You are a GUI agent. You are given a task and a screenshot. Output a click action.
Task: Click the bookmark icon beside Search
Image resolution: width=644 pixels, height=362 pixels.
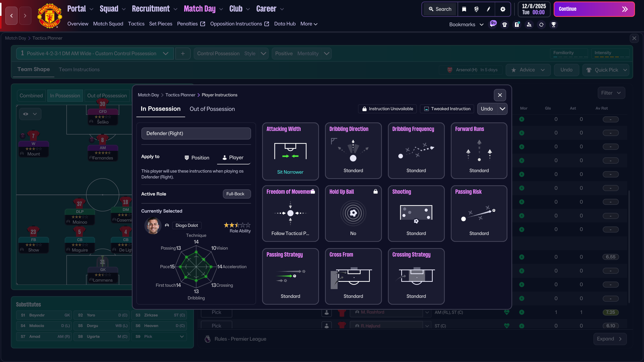464,9
